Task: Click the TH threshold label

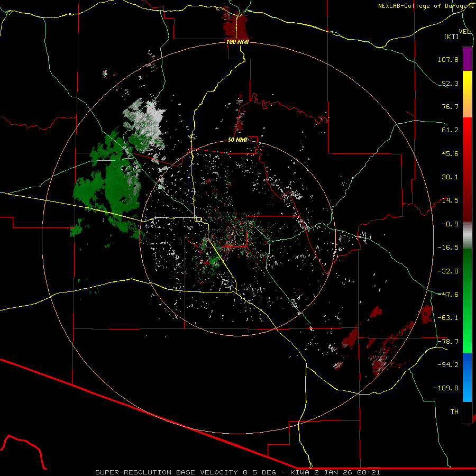Action: pos(454,412)
